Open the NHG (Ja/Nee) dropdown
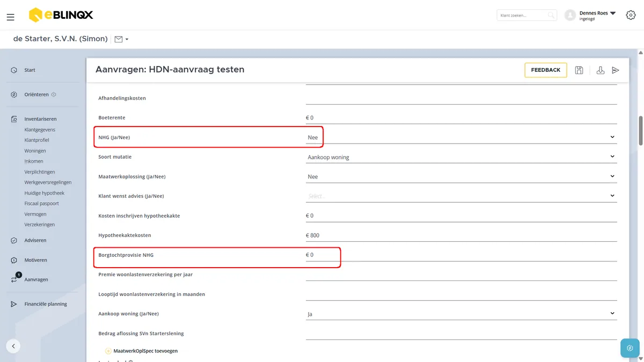The width and height of the screenshot is (644, 362). (461, 137)
